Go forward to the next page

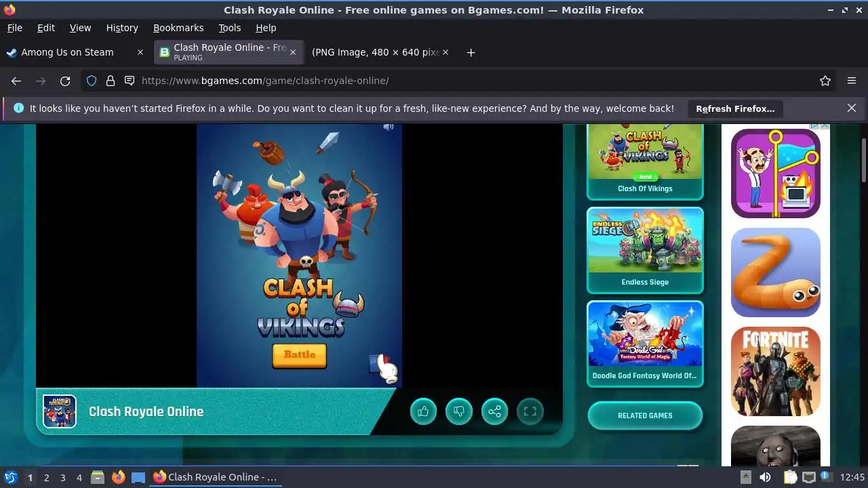point(41,81)
